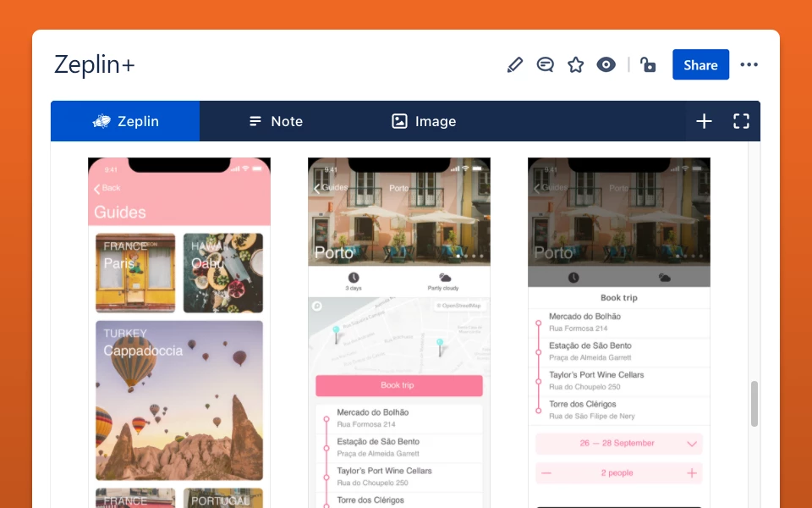812x508 pixels.
Task: Decrease people count with minus icon
Action: click(546, 473)
